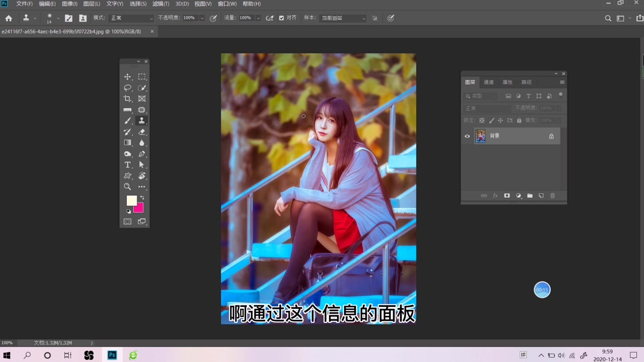
Task: Select the Zoom tool
Action: [x=127, y=187]
